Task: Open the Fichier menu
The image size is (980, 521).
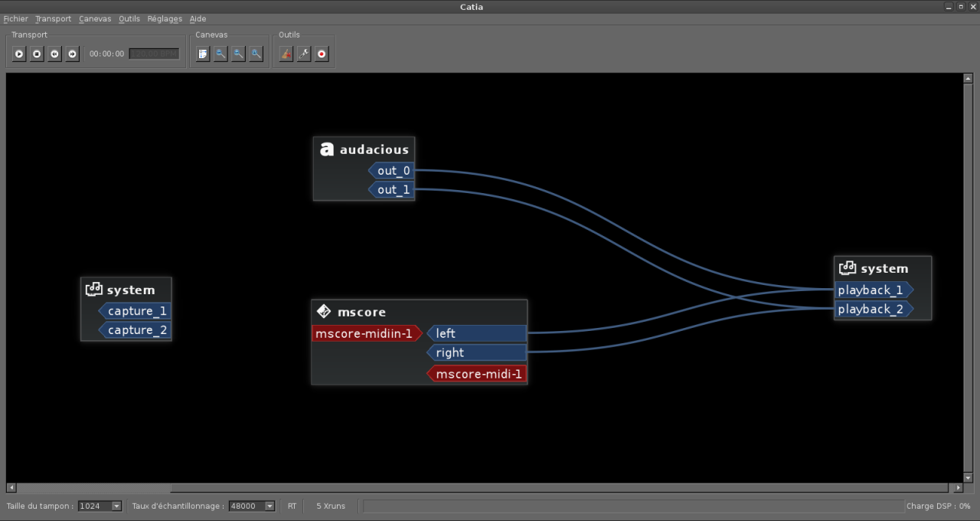Action: coord(15,18)
